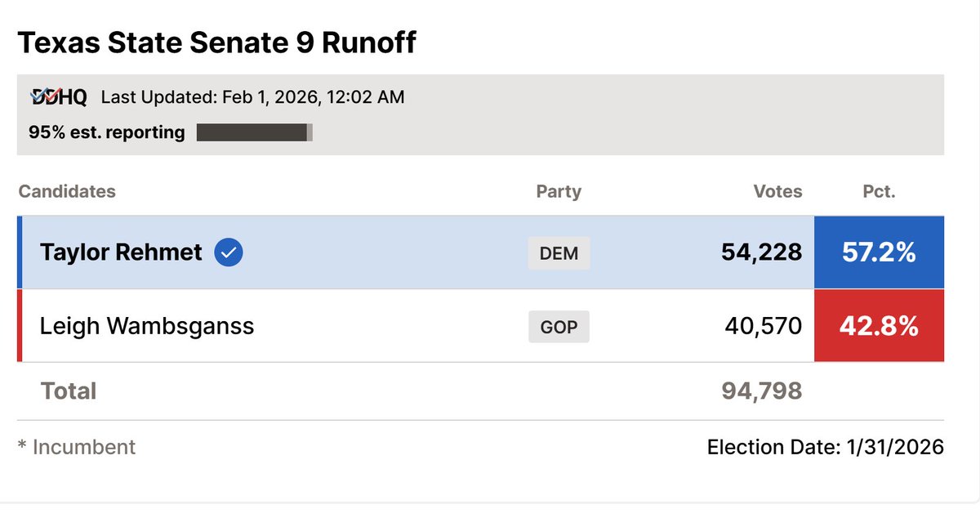The image size is (980, 518).
Task: Click the DDHQ logo icon
Action: [x=58, y=97]
